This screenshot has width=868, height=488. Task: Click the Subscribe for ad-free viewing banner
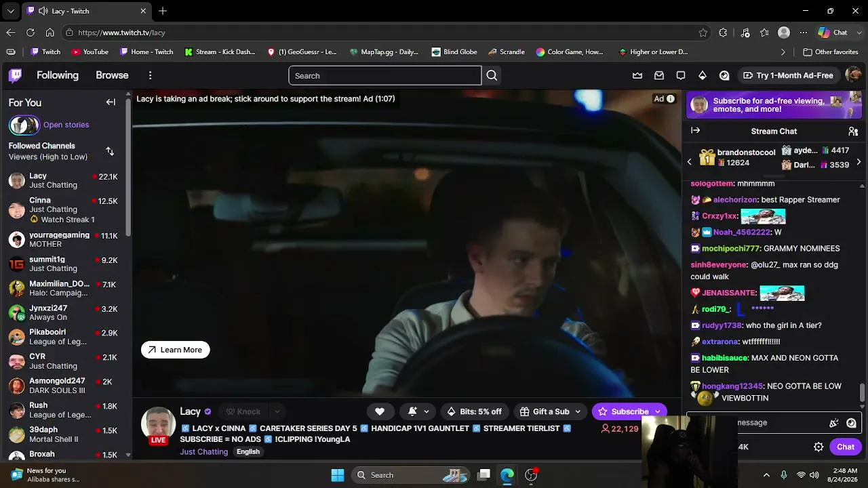(774, 105)
